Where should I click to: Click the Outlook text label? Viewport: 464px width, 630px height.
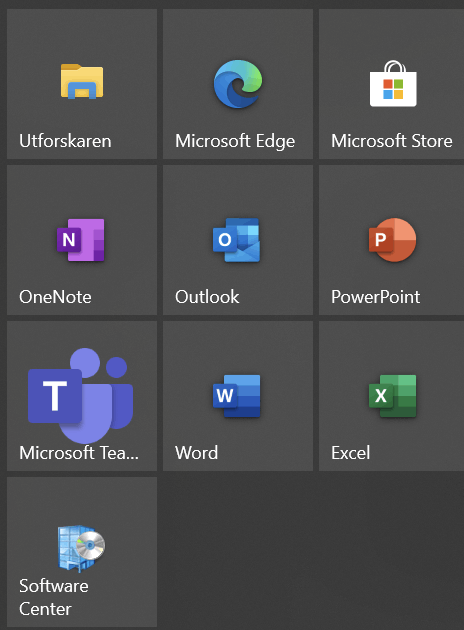[207, 297]
